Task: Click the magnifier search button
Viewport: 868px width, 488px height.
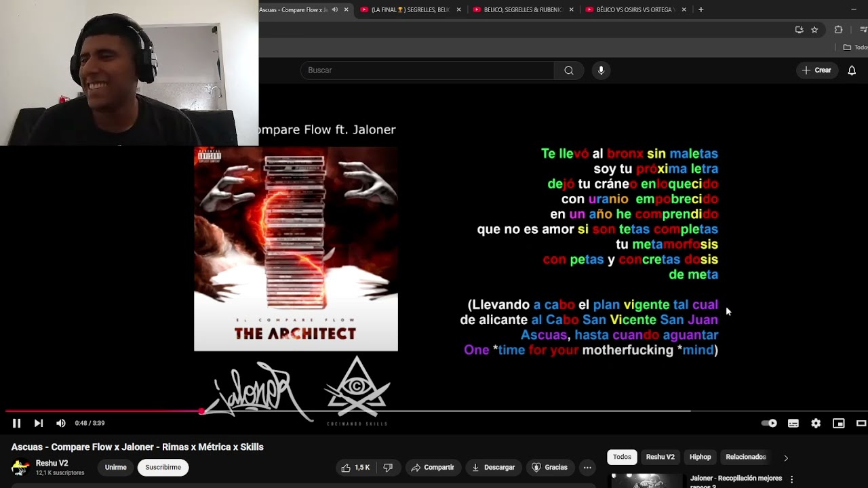Action: (569, 70)
